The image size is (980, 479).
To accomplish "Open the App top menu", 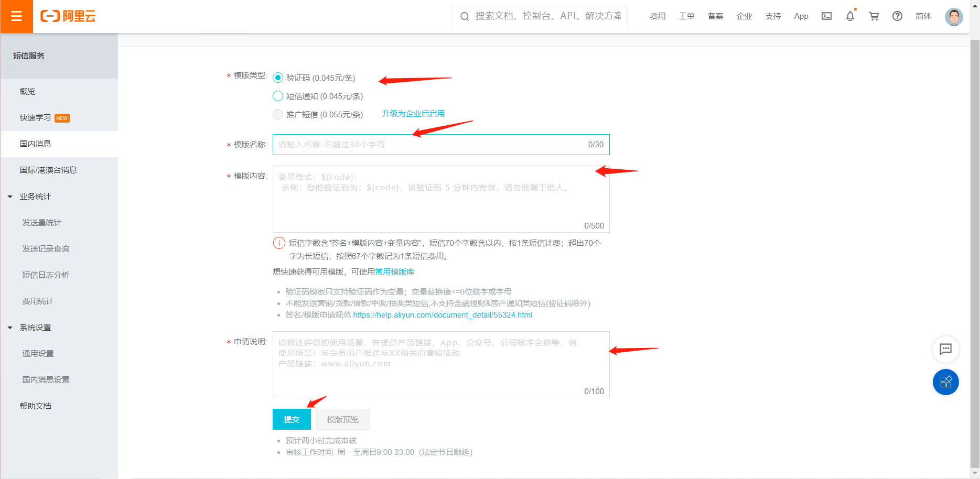I will (801, 16).
